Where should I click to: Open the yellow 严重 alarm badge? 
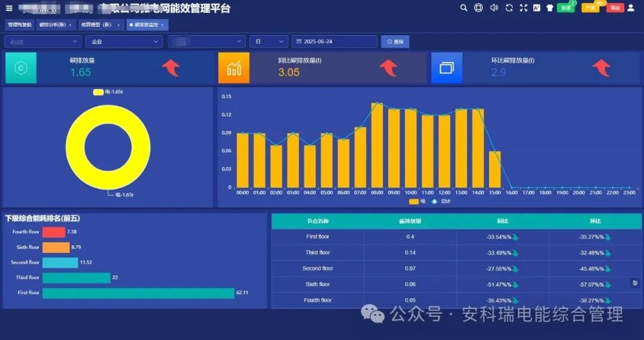(x=590, y=8)
